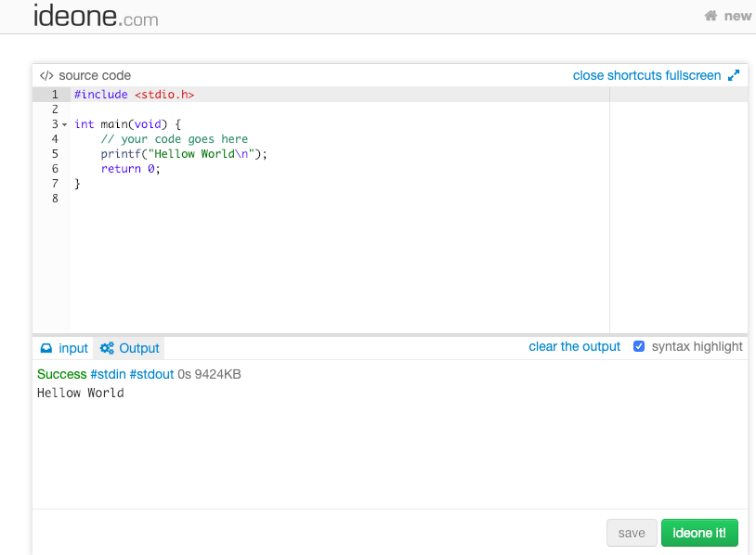Click line number 1 in gutter
The width and height of the screenshot is (756, 555).
(x=55, y=95)
